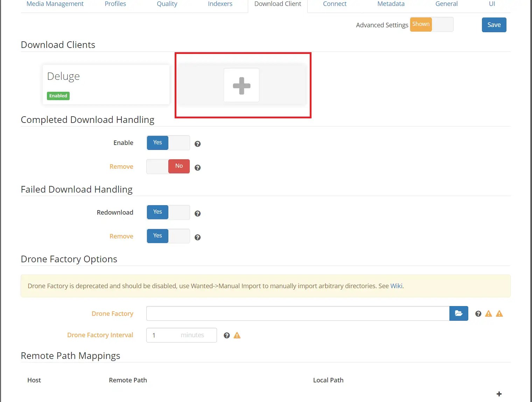
Task: Click the Enabled badge on Deluge
Action: (x=58, y=96)
